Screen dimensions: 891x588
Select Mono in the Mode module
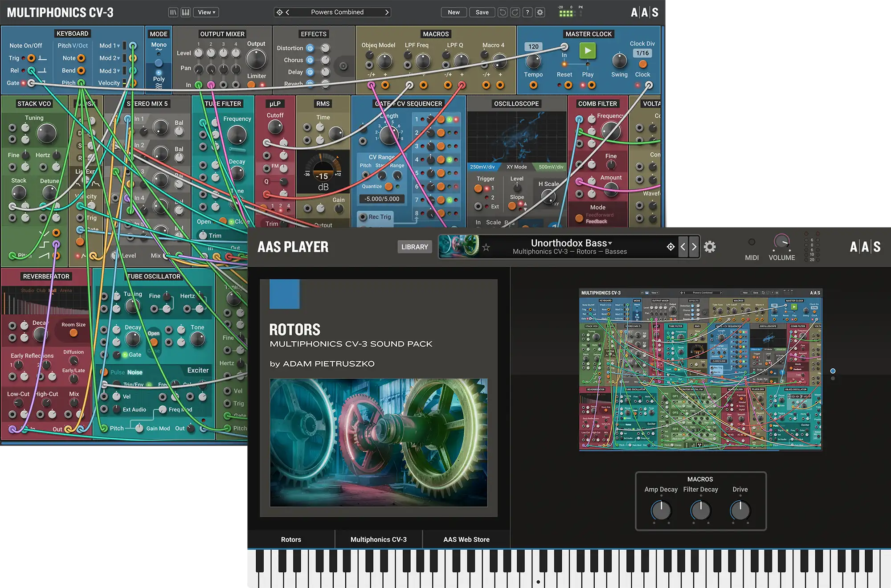click(159, 45)
